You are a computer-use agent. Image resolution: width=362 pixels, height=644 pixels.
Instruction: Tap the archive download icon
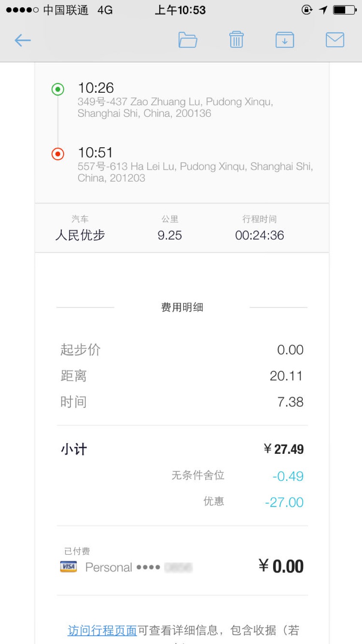[284, 40]
